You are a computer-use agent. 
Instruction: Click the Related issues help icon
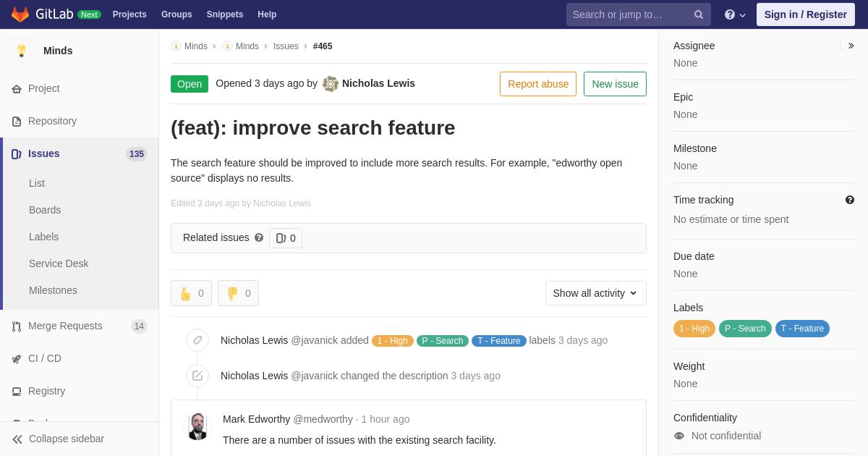point(259,237)
